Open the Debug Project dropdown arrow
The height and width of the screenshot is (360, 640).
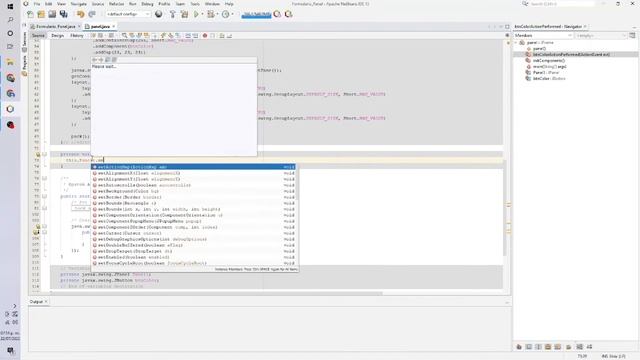click(217, 14)
